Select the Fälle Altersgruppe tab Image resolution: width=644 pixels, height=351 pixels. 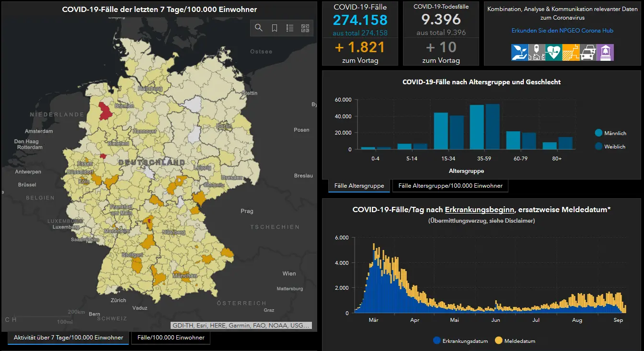click(359, 186)
